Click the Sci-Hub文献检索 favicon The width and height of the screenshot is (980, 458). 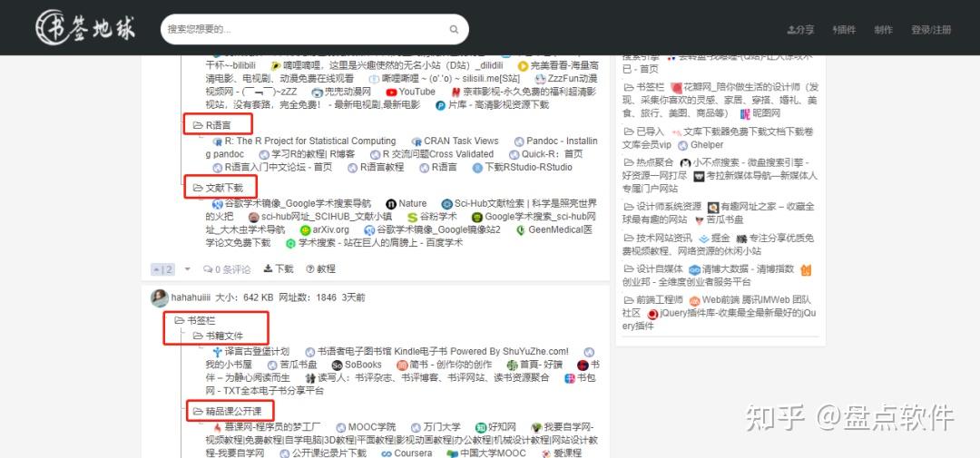coord(446,204)
